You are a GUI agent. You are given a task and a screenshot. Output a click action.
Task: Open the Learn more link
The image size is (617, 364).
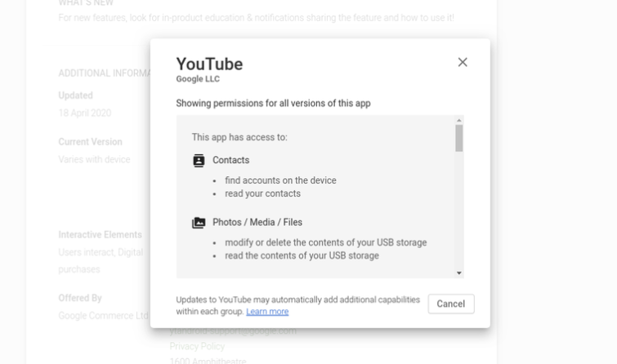(267, 311)
